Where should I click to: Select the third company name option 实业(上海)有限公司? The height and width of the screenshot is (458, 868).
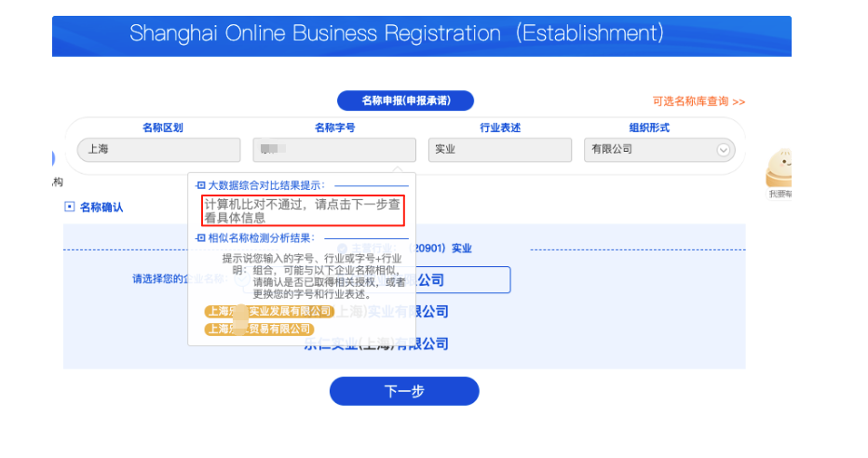click(x=376, y=343)
